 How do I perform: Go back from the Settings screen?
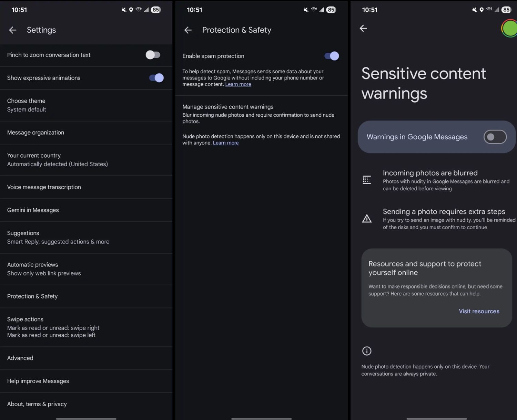[13, 30]
